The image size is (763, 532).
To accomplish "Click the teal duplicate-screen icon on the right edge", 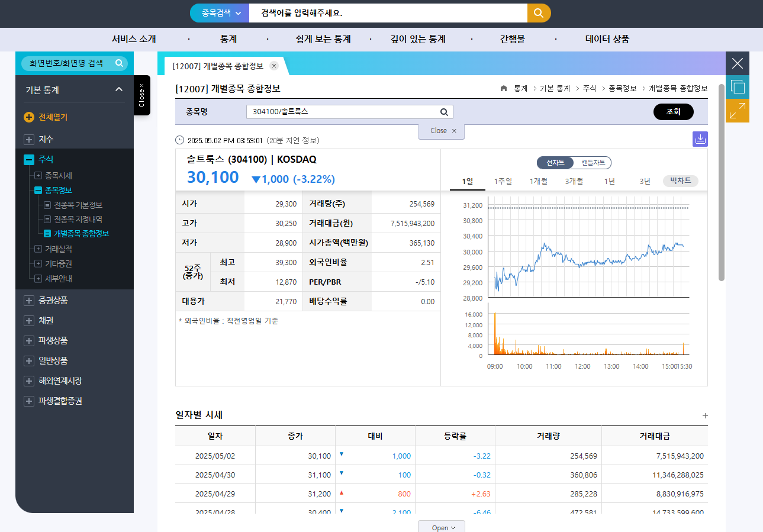I will (737, 86).
